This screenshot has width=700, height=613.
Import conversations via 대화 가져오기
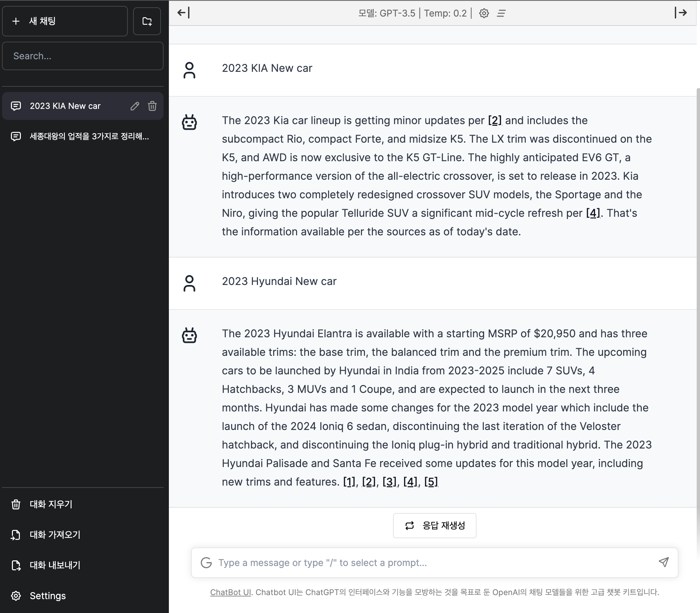55,535
